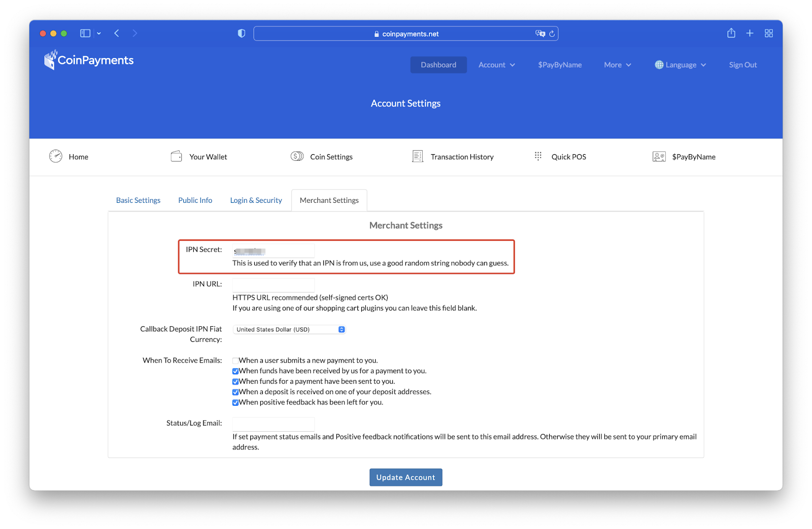
Task: Click the Merchant Settings section heading
Action: pyautogui.click(x=406, y=225)
